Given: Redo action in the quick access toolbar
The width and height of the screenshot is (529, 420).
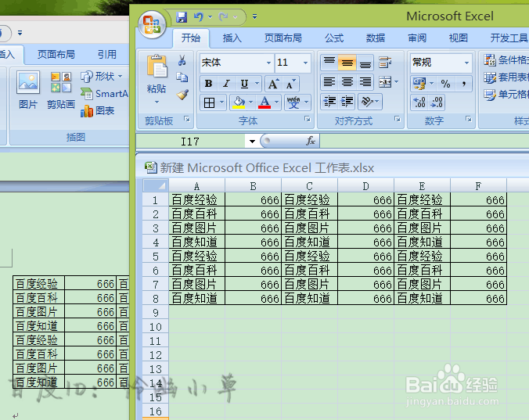Looking at the screenshot, I should [x=223, y=17].
